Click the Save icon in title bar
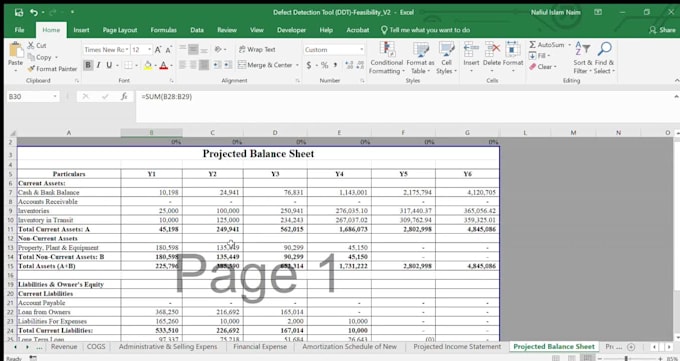Image resolution: width=680 pixels, height=361 pixels. (19, 12)
